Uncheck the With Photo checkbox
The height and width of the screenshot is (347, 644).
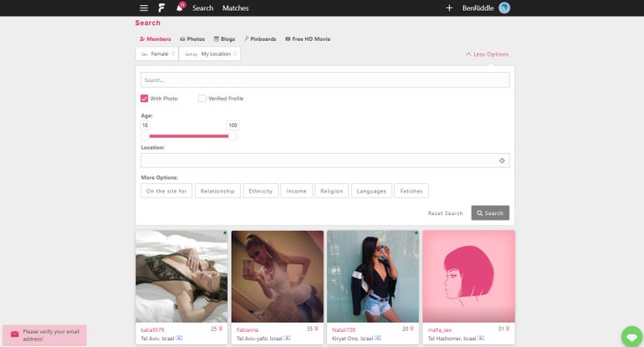pos(145,99)
